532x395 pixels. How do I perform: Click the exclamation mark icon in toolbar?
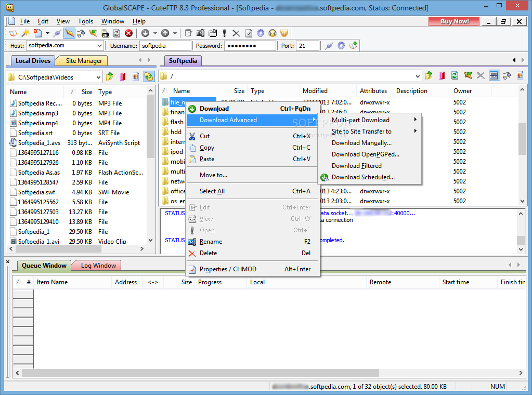click(225, 33)
